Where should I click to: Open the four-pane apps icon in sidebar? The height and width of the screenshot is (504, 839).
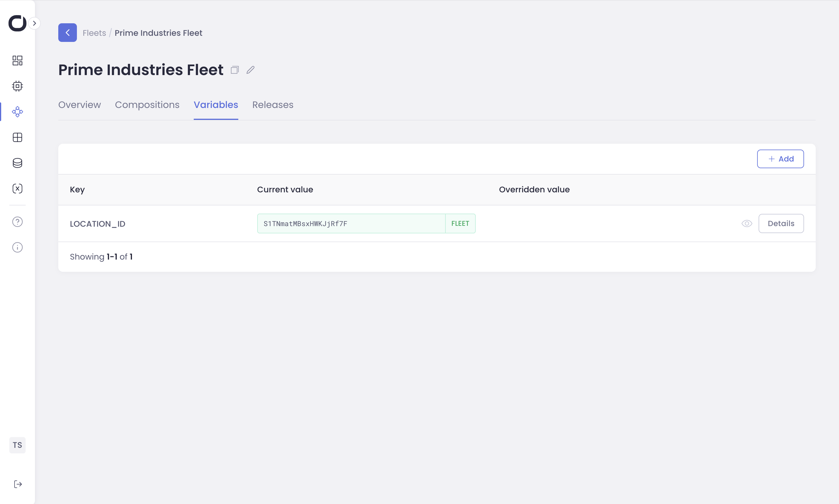(x=17, y=137)
